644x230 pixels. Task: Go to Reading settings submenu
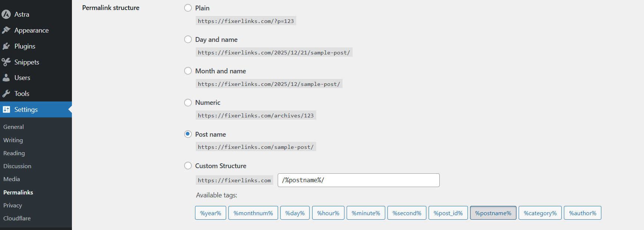(x=14, y=153)
